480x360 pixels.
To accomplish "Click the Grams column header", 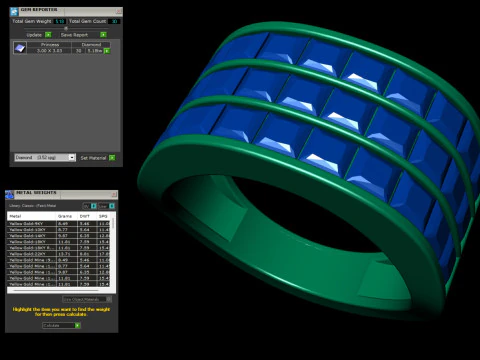I will [x=67, y=216].
